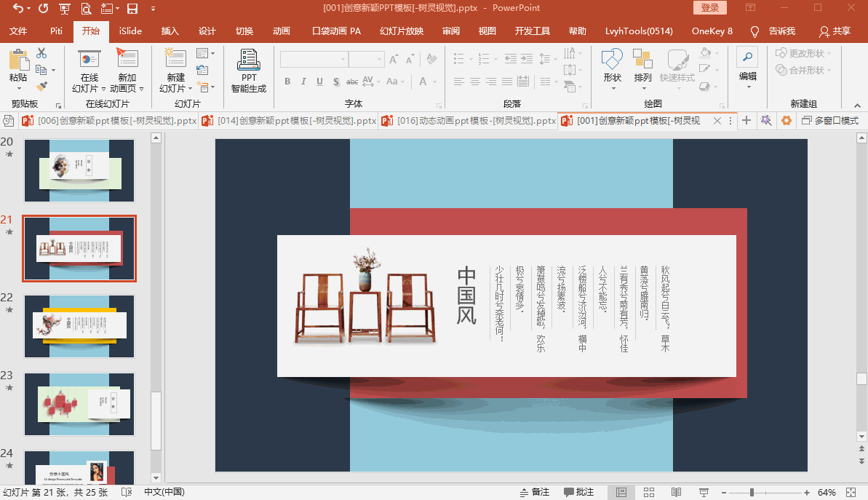Switch to slide sorter view
The width and height of the screenshot is (868, 500).
649,493
